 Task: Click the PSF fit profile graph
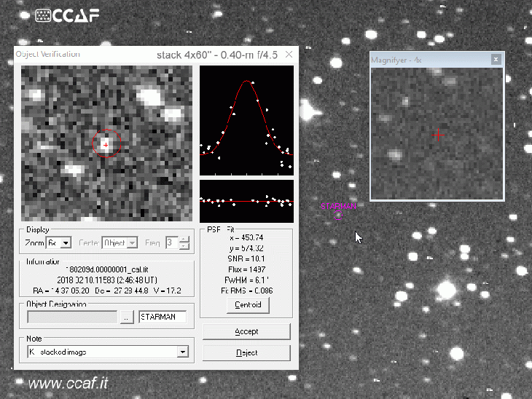246,120
